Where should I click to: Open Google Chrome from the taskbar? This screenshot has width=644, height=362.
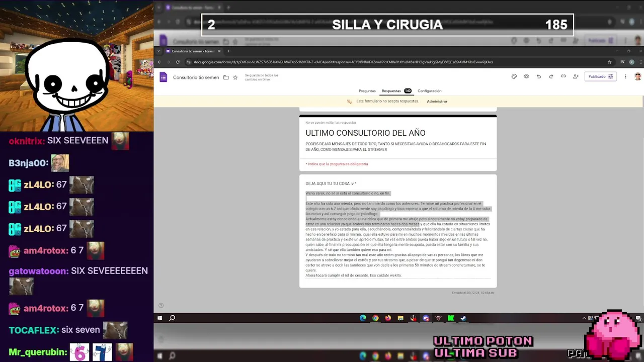coord(375,318)
